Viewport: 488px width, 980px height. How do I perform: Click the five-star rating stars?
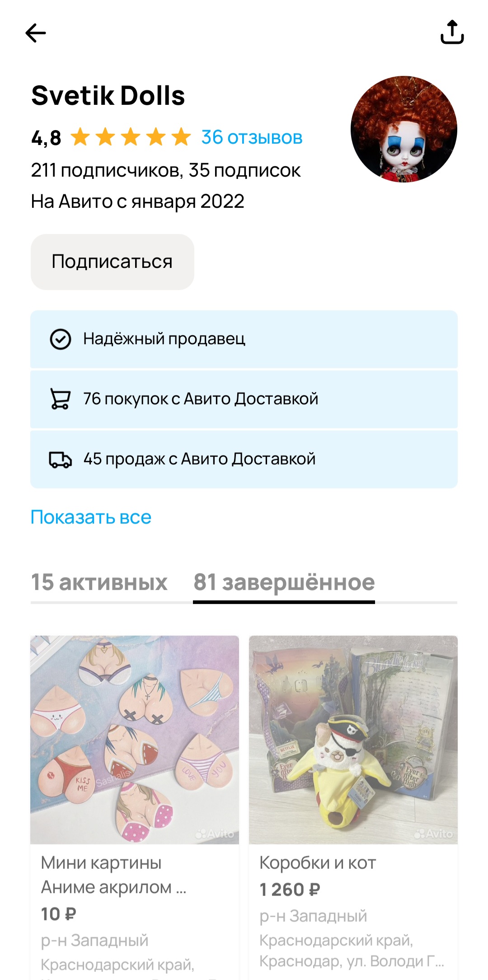pyautogui.click(x=131, y=137)
